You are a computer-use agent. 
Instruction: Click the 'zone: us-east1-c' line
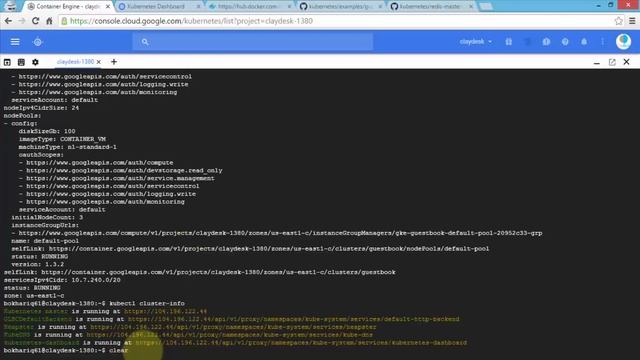point(34,296)
